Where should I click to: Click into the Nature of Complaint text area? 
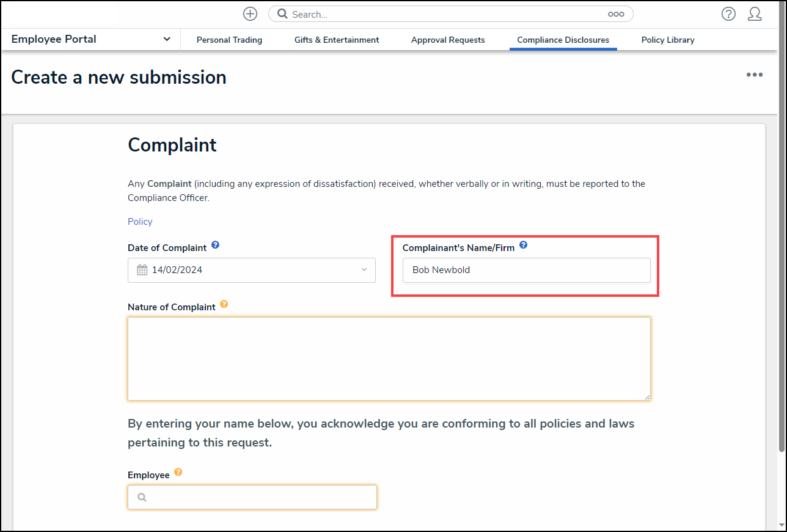[389, 359]
